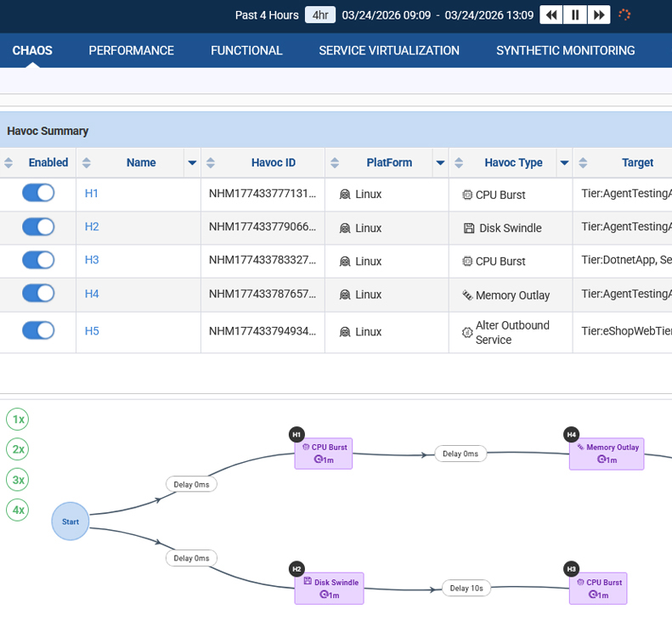Click the CPU Burst icon in row H1
Viewport: 672px width, 637px height.
click(x=467, y=194)
